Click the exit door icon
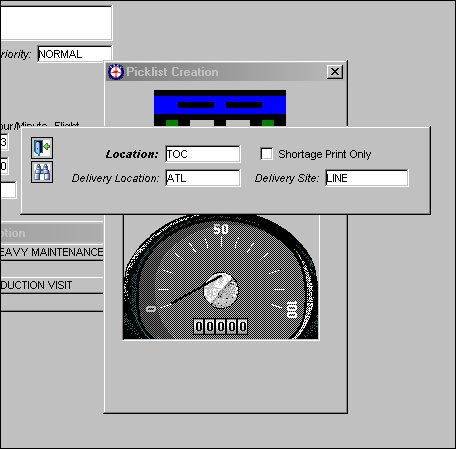 (42, 148)
